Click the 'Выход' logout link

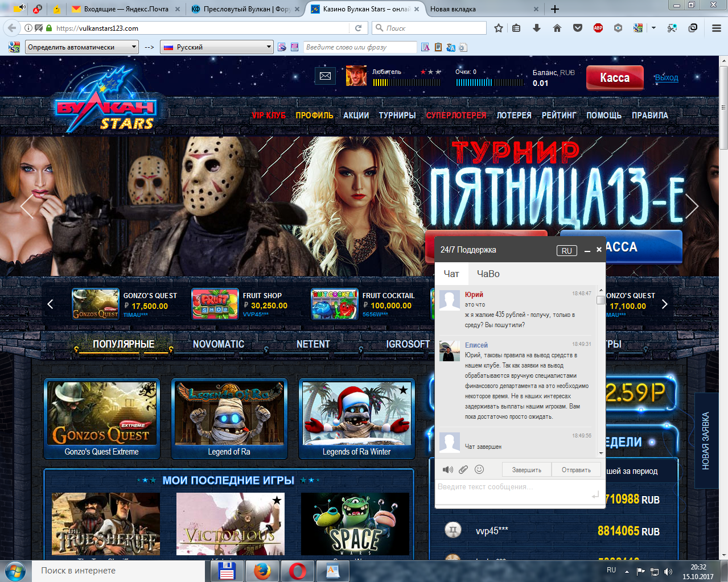(x=666, y=78)
